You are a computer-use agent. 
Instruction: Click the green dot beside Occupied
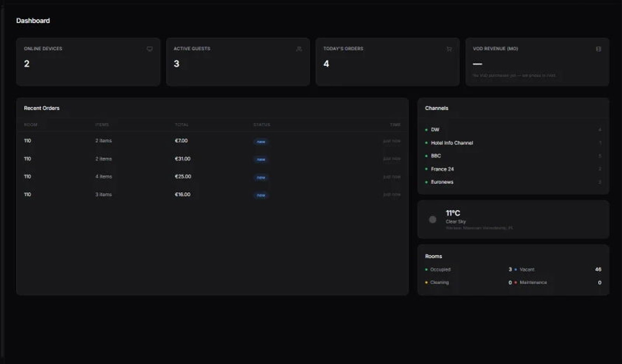[426, 270]
